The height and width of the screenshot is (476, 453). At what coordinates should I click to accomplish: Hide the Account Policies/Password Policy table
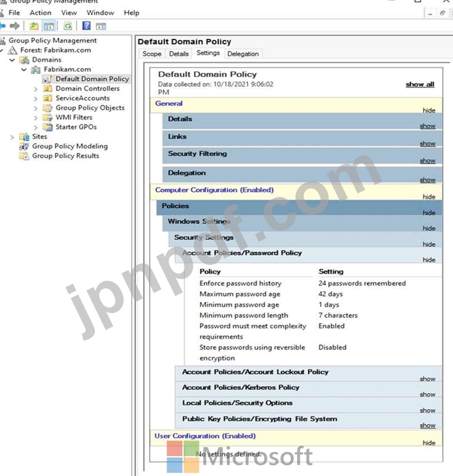[429, 260]
